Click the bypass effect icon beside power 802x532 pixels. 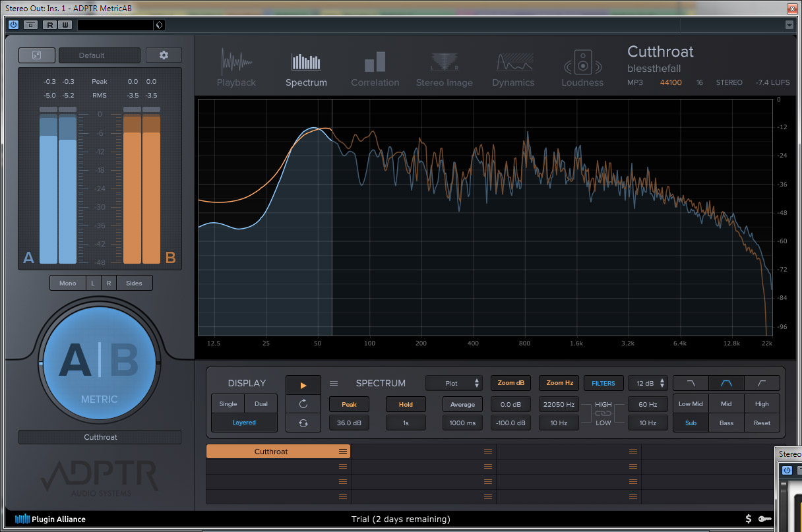pos(30,25)
